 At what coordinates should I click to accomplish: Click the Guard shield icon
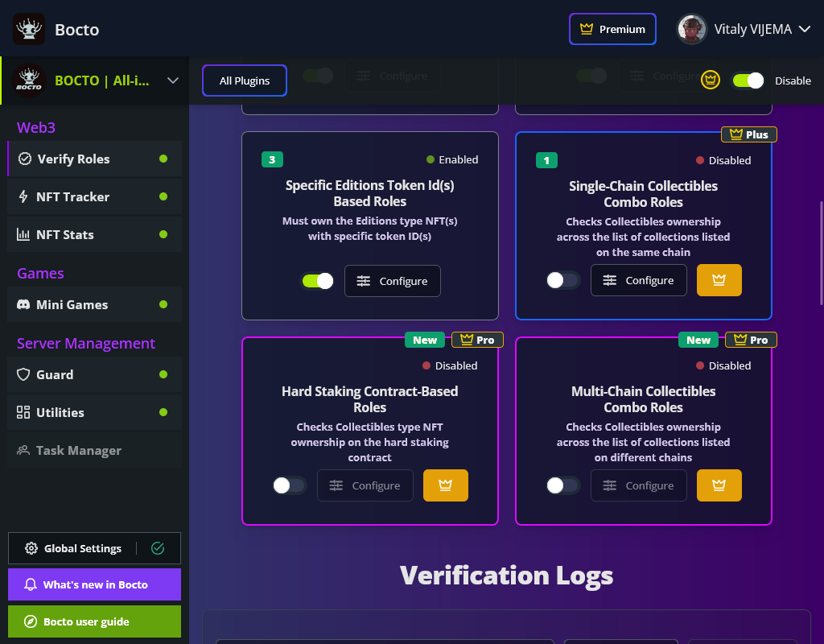(x=23, y=374)
